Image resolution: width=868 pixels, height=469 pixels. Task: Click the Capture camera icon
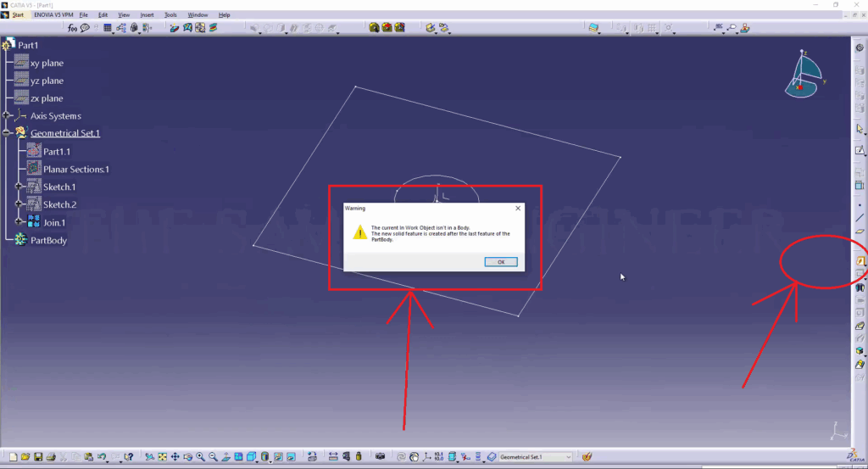380,457
